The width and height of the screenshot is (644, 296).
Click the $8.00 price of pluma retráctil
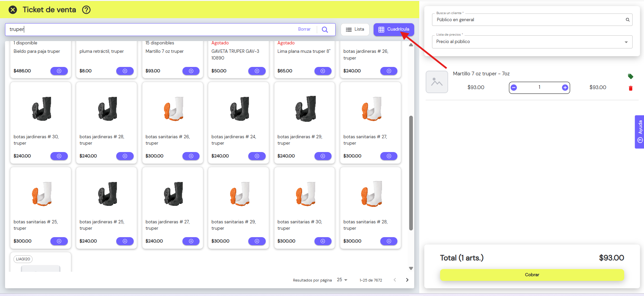(x=86, y=71)
